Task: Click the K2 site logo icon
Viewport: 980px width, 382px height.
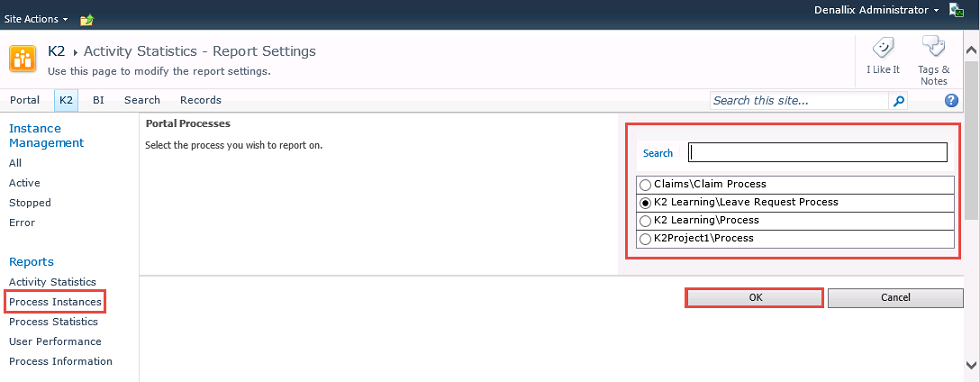Action: click(x=22, y=59)
